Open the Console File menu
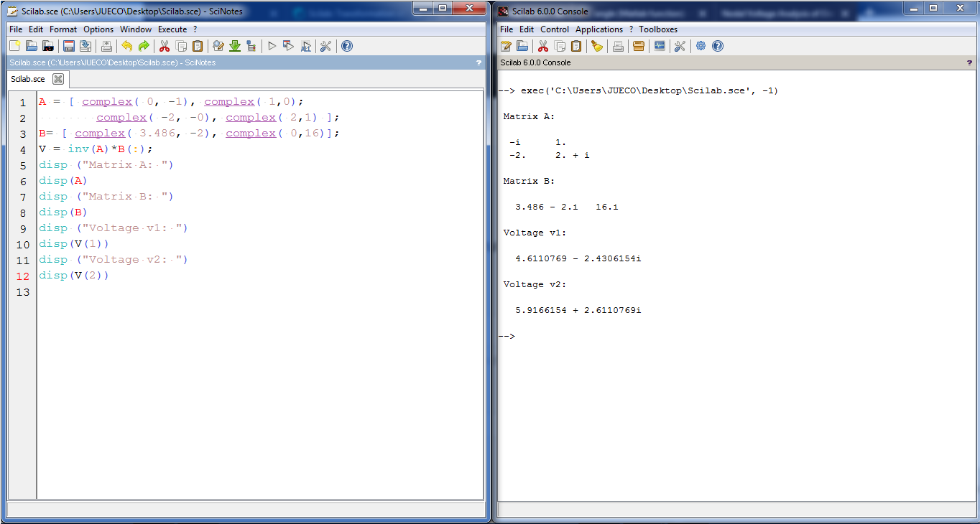 [507, 29]
